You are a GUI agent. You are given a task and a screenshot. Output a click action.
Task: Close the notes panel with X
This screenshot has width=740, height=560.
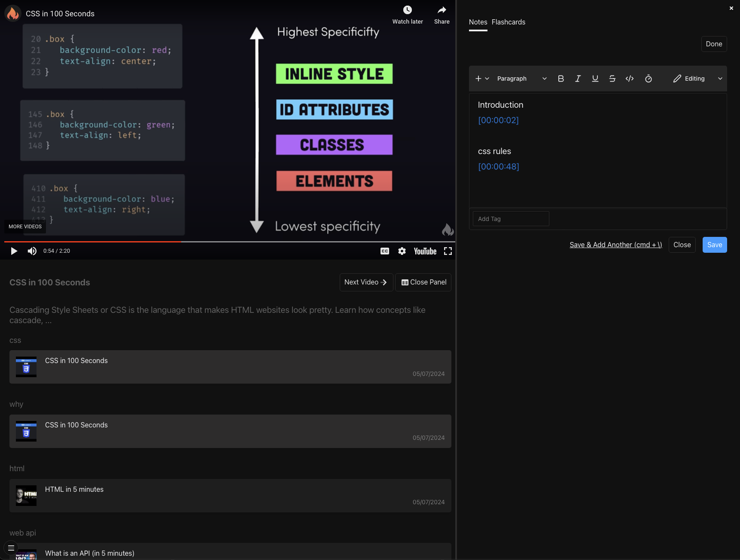(731, 8)
